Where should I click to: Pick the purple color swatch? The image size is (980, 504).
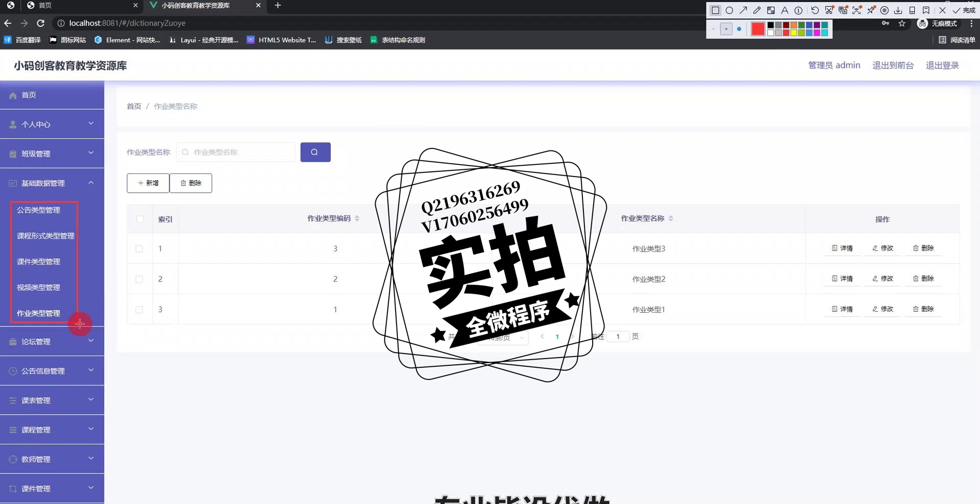(817, 25)
